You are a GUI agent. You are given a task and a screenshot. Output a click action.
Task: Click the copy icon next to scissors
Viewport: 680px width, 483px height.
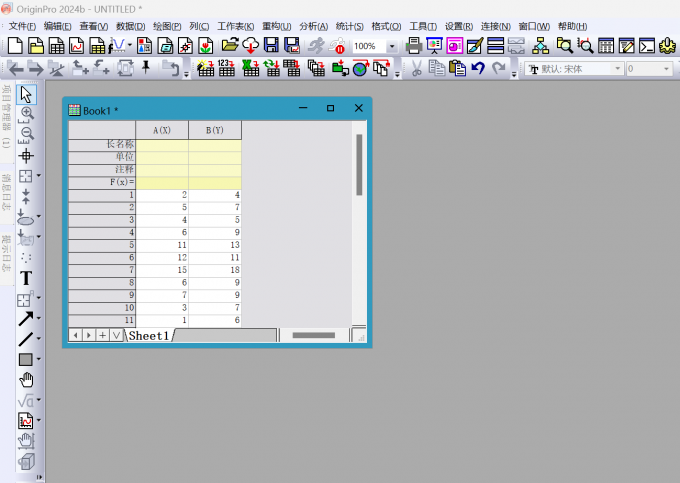click(436, 68)
